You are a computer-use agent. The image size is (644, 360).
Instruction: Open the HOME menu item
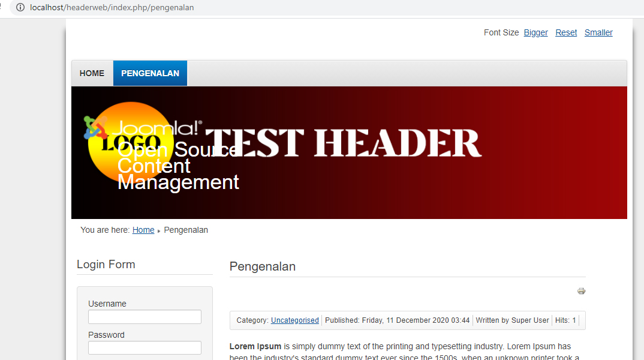point(92,73)
